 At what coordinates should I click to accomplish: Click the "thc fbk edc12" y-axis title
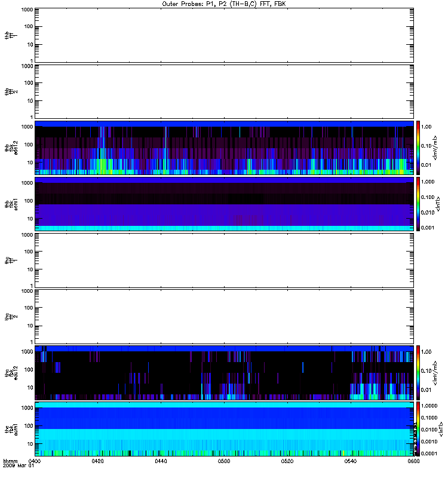point(11,372)
